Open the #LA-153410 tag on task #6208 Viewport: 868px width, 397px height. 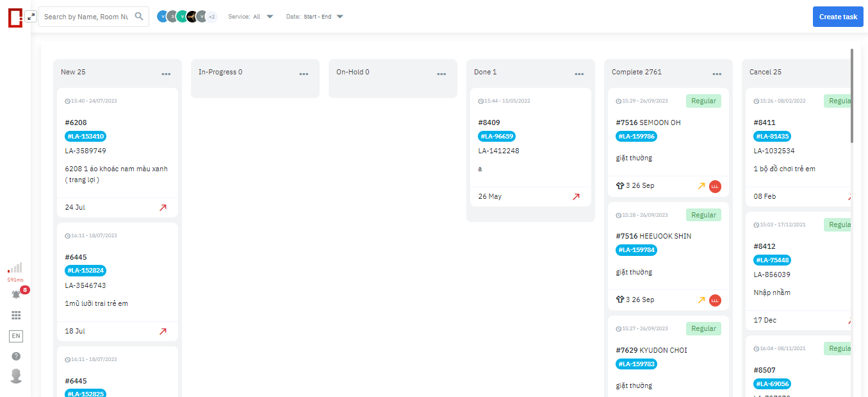85,136
